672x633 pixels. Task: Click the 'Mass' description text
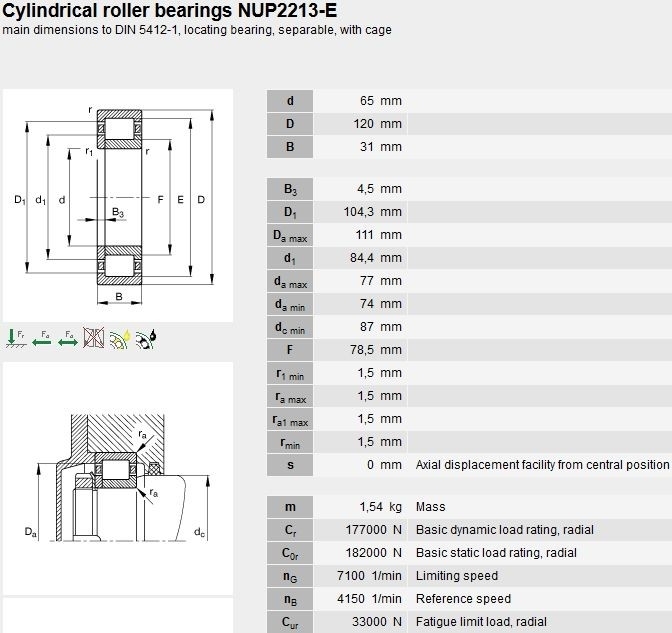(431, 507)
